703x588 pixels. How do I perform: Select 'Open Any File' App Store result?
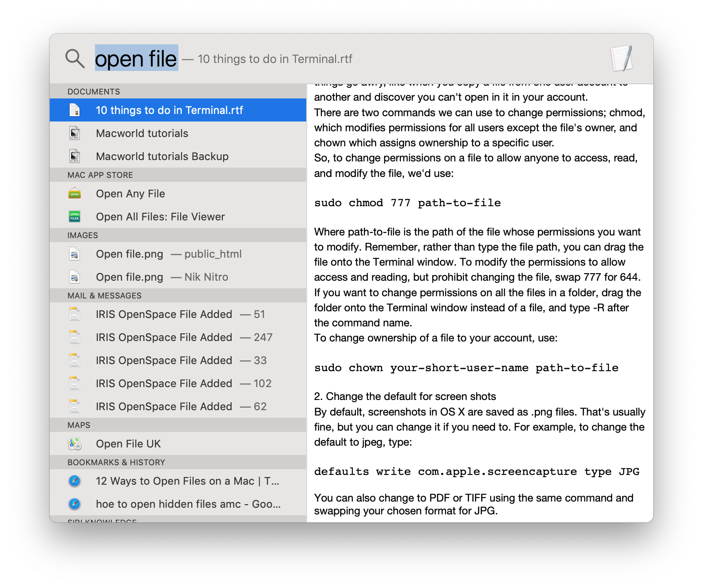[178, 193]
